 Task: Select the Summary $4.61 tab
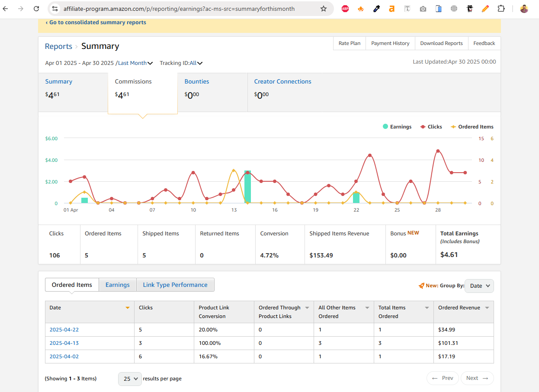click(x=73, y=92)
